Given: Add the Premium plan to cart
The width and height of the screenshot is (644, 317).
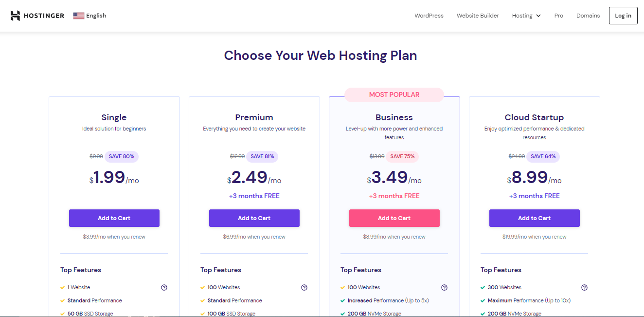Looking at the screenshot, I should [x=254, y=218].
